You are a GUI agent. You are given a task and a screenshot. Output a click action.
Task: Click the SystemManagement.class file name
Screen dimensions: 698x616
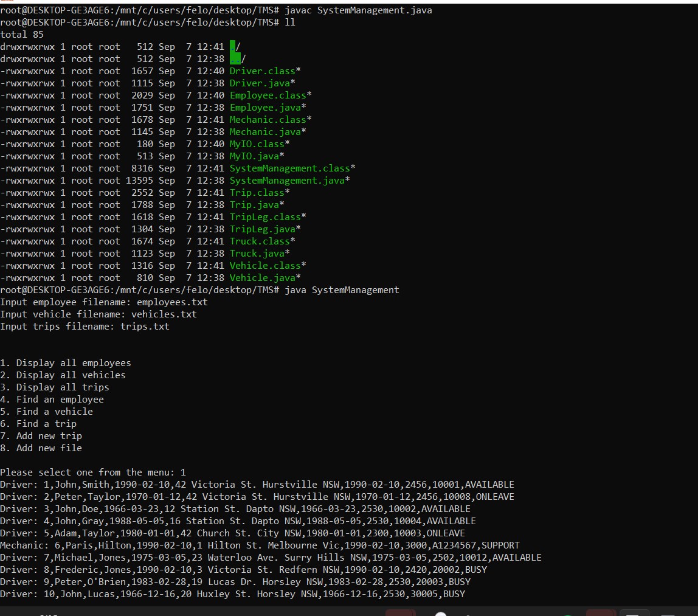pyautogui.click(x=290, y=168)
